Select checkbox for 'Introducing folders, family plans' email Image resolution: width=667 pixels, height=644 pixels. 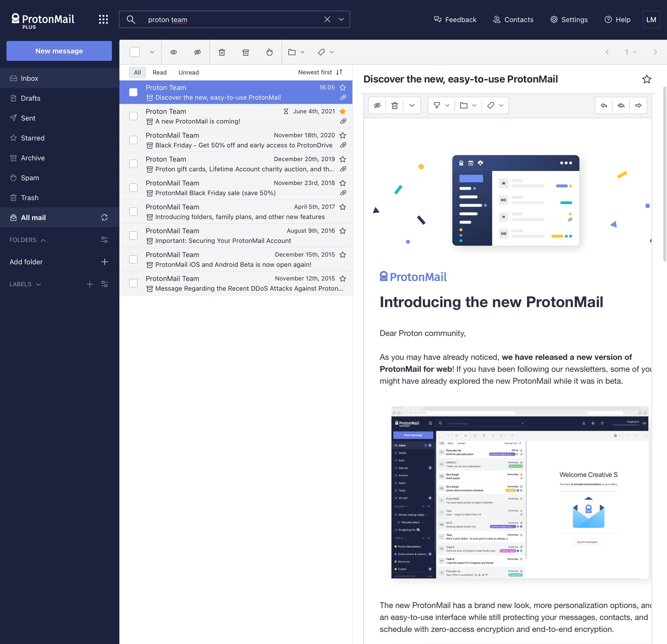tap(133, 211)
